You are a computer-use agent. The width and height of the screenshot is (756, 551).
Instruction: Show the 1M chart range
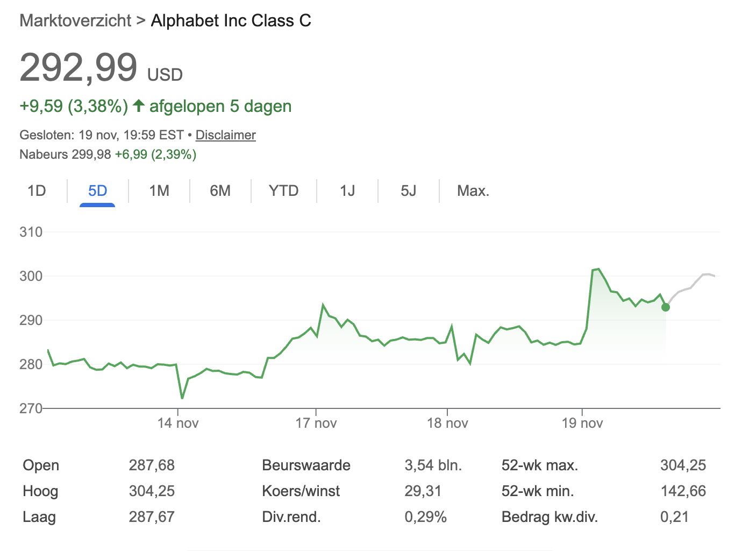(159, 191)
